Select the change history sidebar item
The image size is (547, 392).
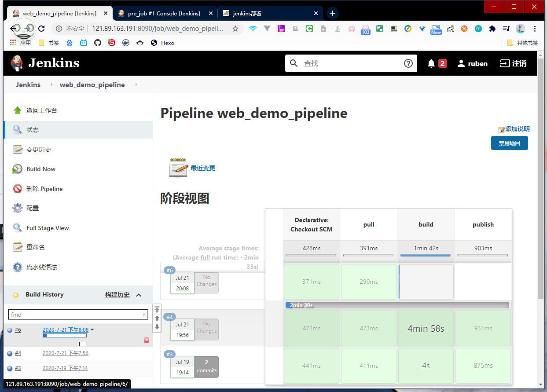(x=38, y=150)
